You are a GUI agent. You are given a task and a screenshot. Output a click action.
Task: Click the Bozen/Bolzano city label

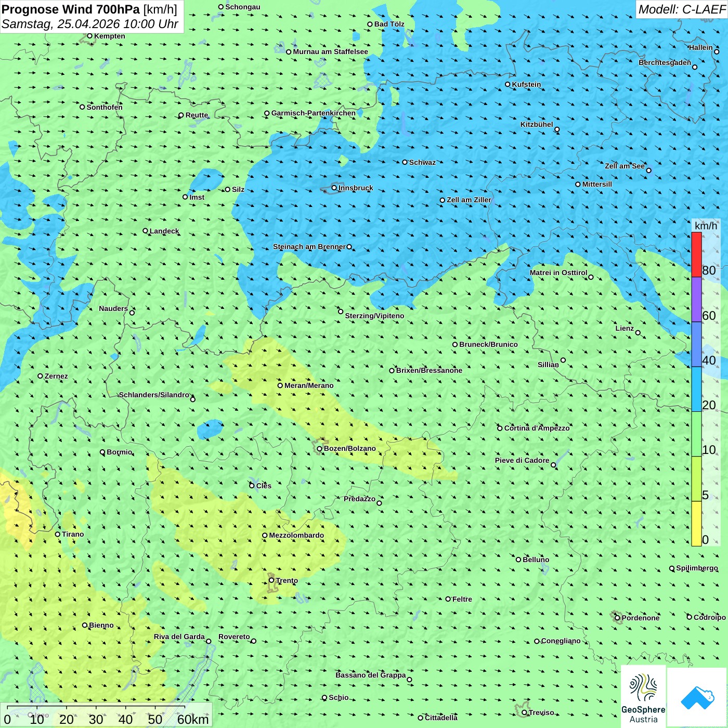pyautogui.click(x=349, y=448)
